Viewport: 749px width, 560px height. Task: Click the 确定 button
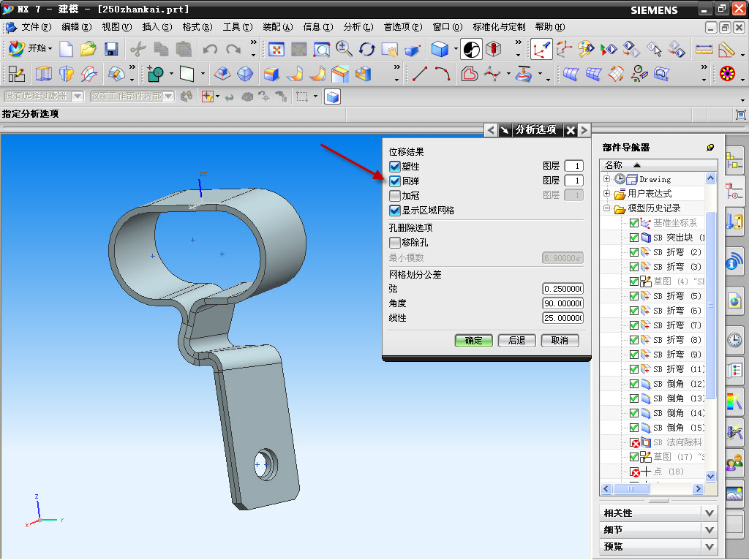tap(473, 341)
